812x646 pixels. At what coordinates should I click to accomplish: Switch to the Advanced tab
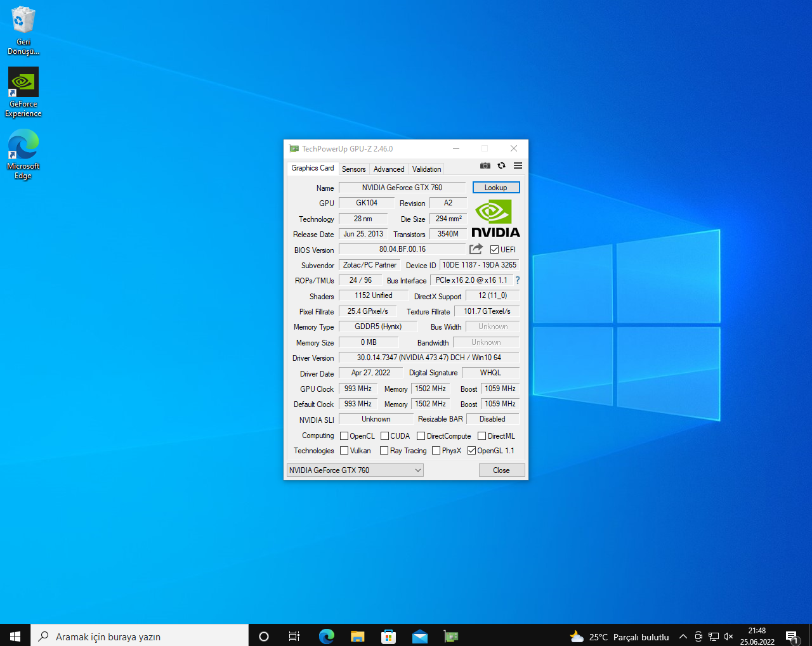click(389, 169)
